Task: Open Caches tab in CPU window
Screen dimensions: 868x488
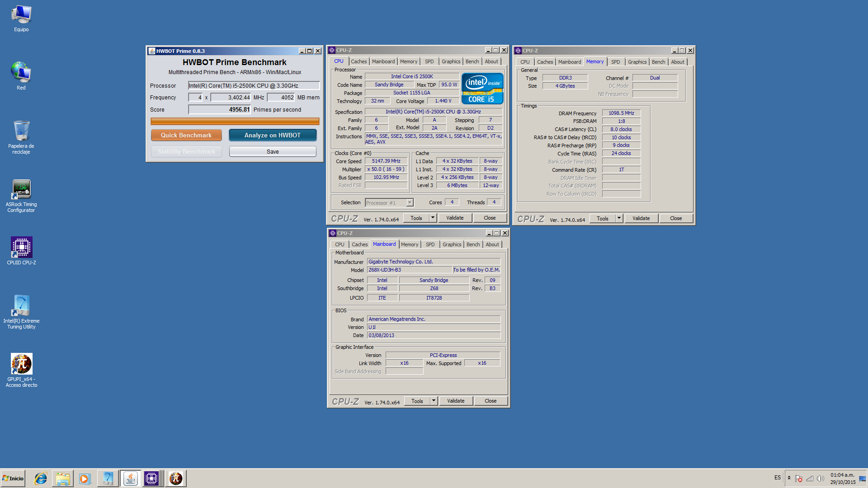Action: (x=359, y=61)
